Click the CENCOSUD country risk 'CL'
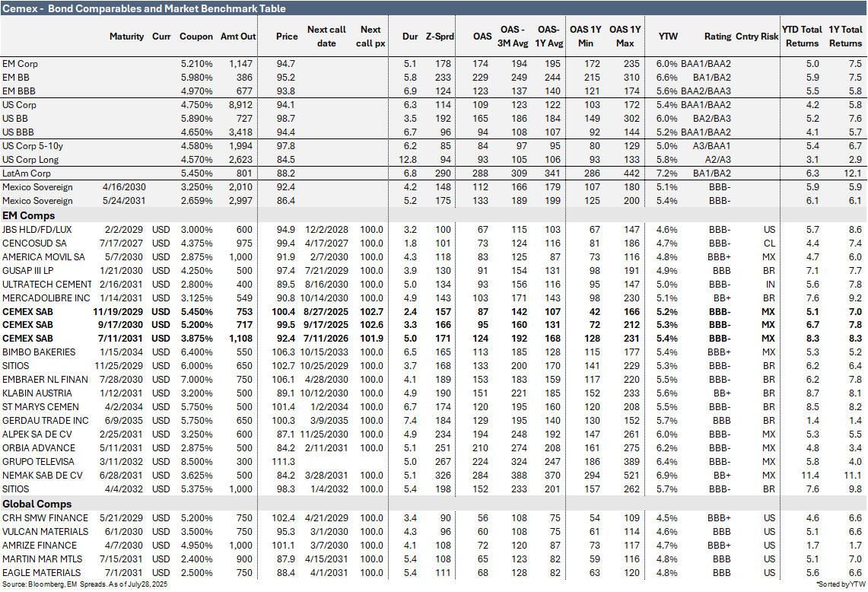868x592 pixels. click(x=769, y=243)
